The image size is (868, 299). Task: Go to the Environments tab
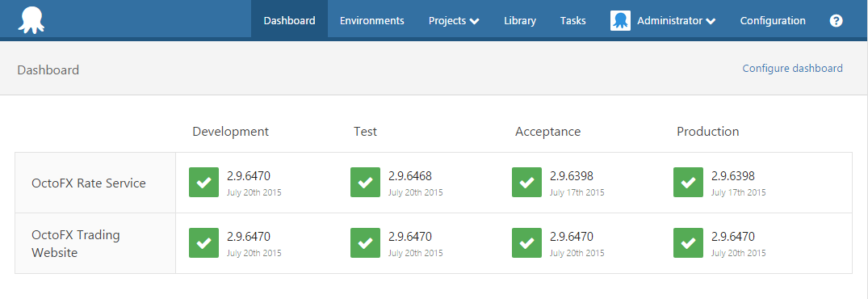372,20
